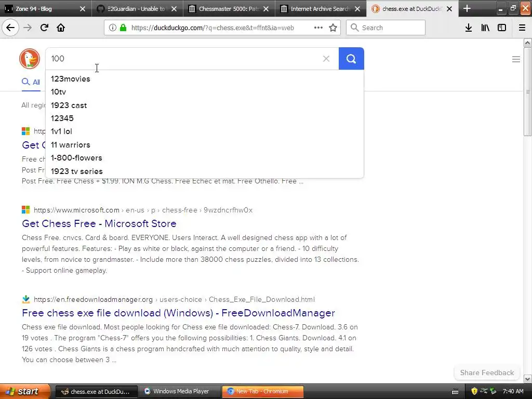Choose the 1v1 lol suggestion
532x399 pixels.
coord(205,131)
